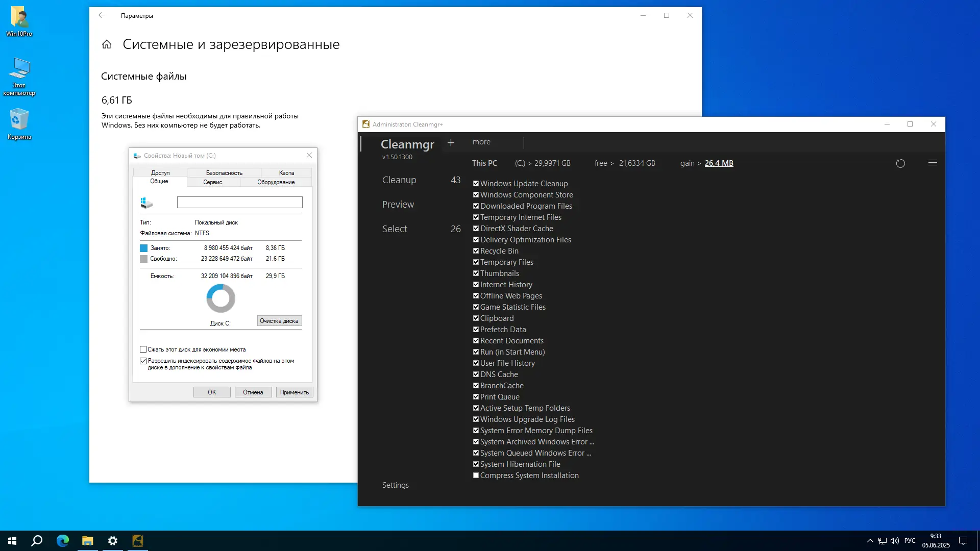Viewport: 980px width, 551px height.
Task: Click the refresh icon in Cleanmgr+
Action: point(900,163)
